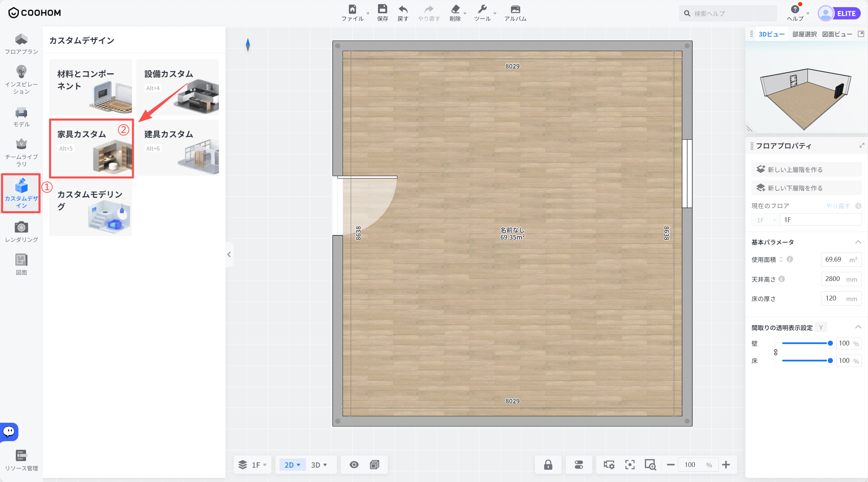This screenshot has height=482, width=868.
Task: Switch to the 部屋選択 tab
Action: pos(804,34)
